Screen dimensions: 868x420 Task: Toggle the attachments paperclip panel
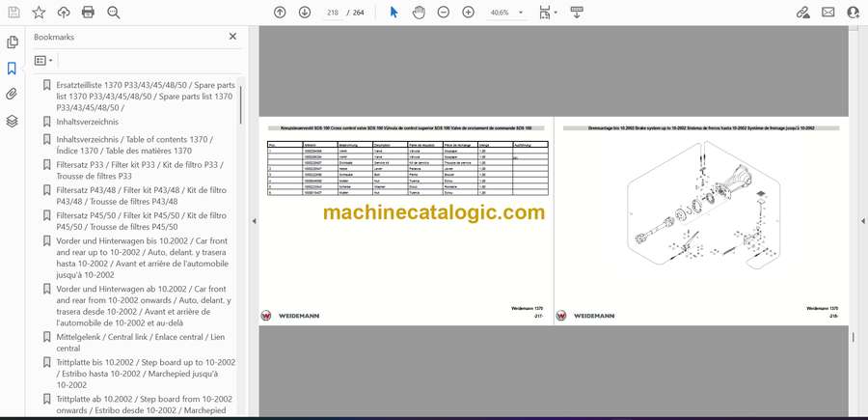click(x=13, y=95)
